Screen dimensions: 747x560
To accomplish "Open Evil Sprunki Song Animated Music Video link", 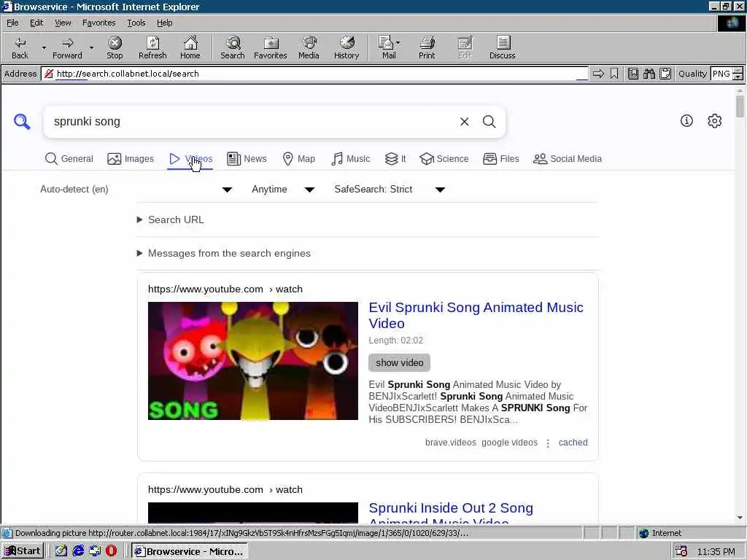I will tap(476, 315).
